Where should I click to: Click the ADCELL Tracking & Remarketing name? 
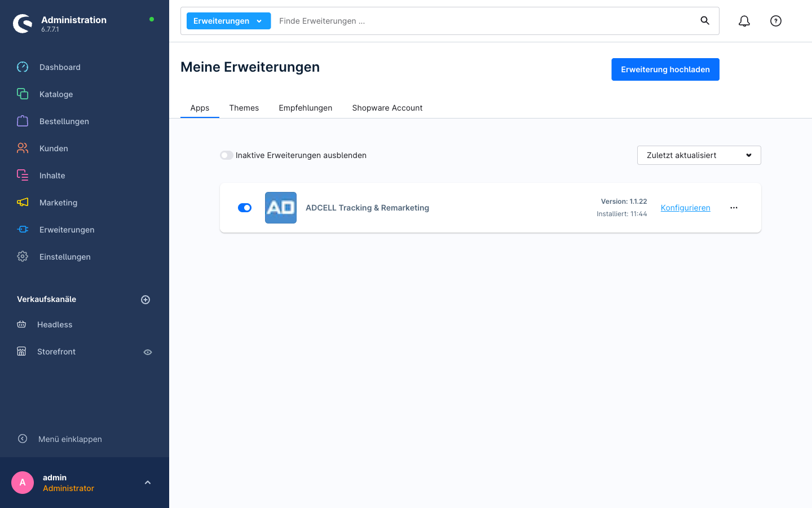pyautogui.click(x=367, y=208)
